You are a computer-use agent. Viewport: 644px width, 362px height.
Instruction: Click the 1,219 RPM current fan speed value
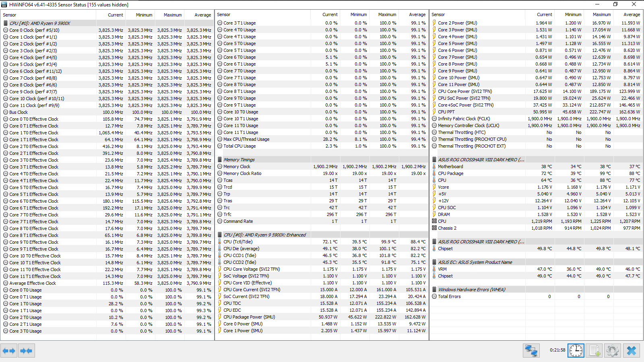tap(541, 221)
